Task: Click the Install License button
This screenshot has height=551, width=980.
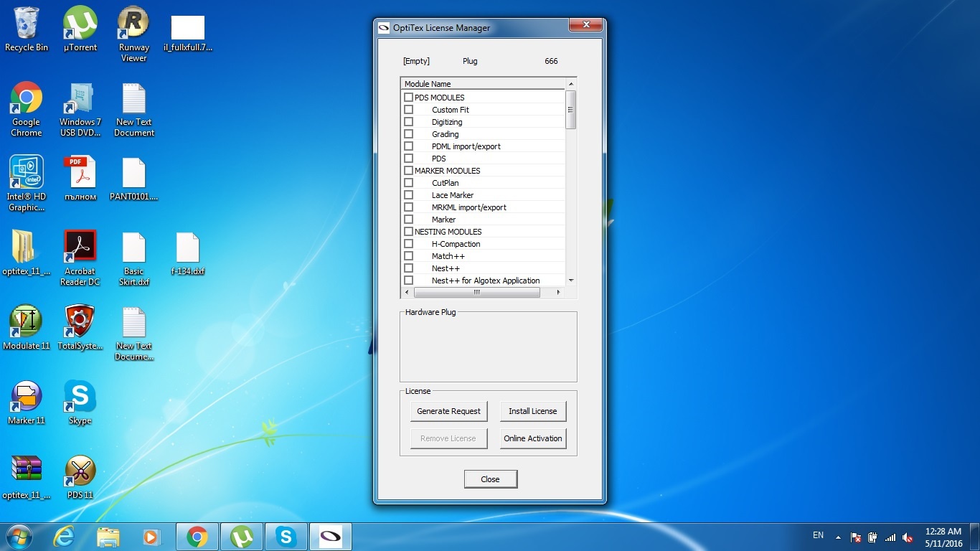Action: click(x=532, y=411)
